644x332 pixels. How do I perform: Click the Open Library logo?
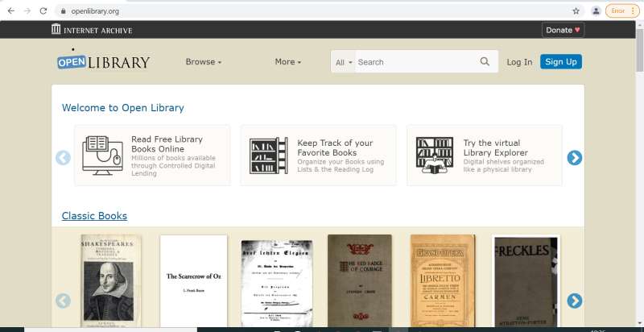pyautogui.click(x=103, y=62)
